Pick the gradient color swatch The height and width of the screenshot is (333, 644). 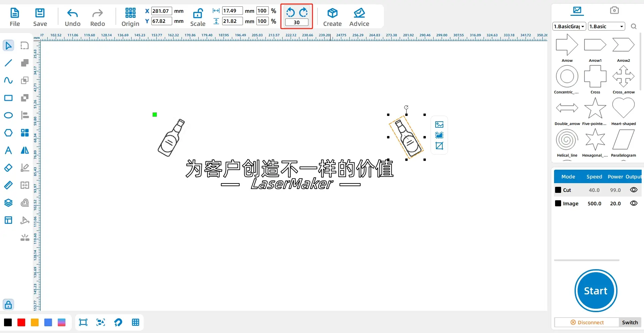62,323
